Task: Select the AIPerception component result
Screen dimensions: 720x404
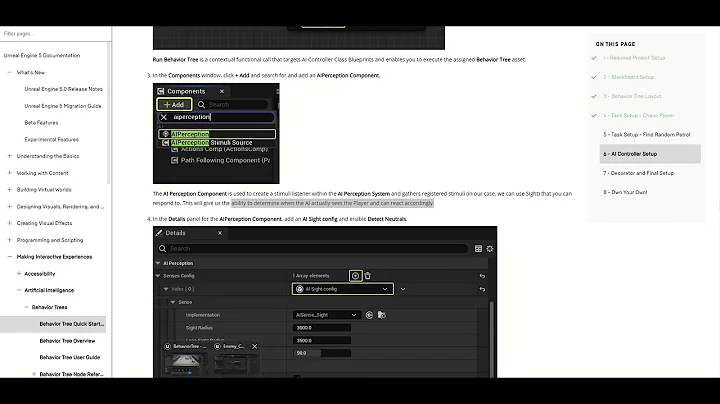Action: [x=217, y=134]
